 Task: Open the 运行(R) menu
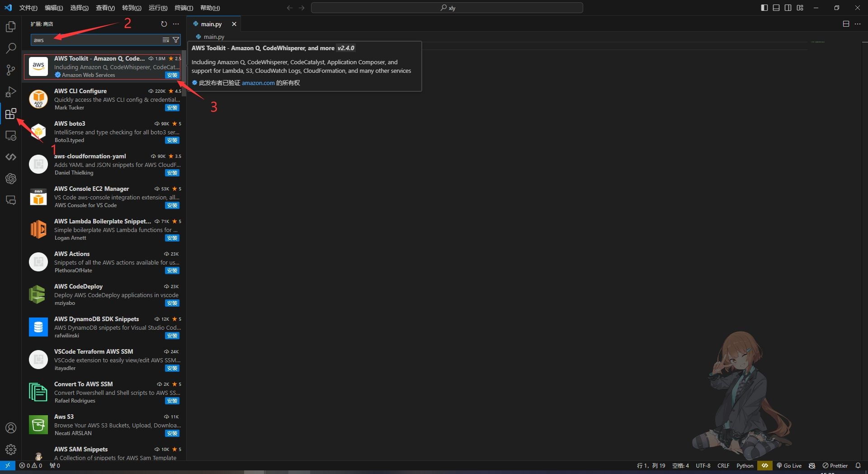pyautogui.click(x=158, y=8)
